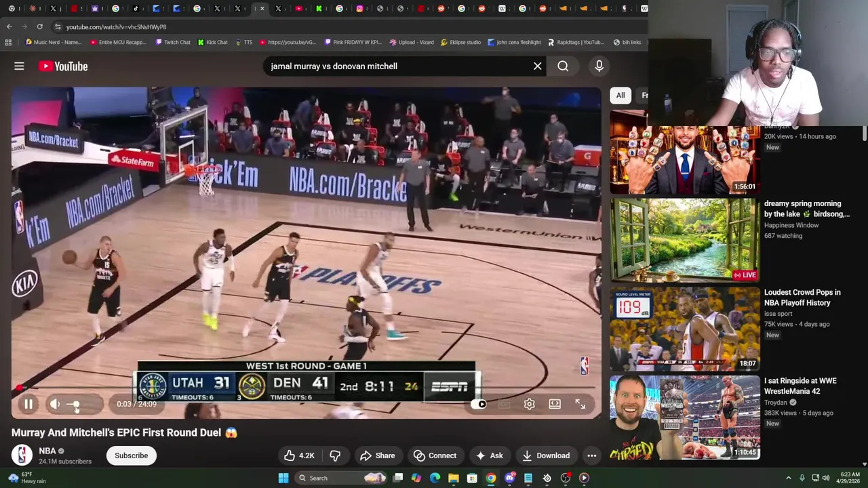Open the Ask AI button
Viewport: 868px width, 488px height.
tap(489, 455)
